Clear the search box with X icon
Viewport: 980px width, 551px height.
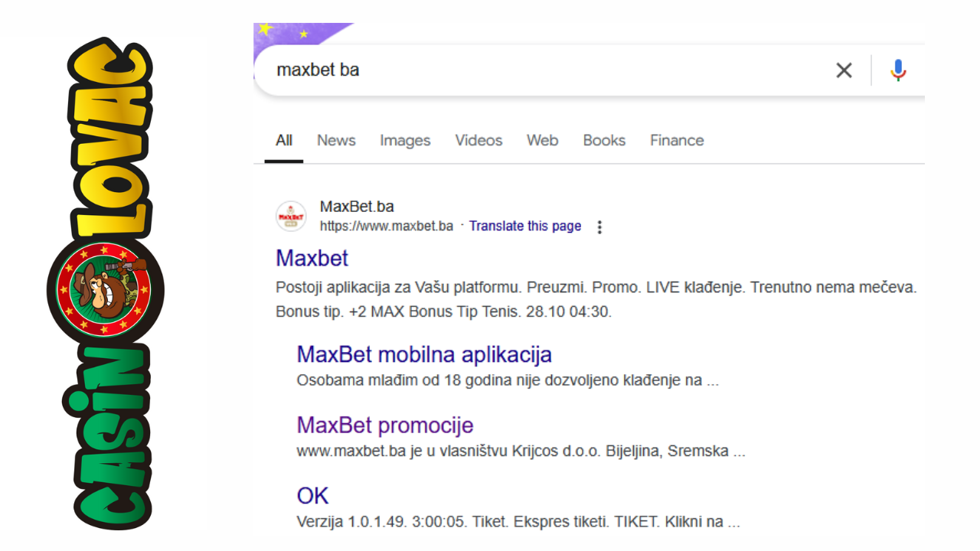[x=844, y=70]
